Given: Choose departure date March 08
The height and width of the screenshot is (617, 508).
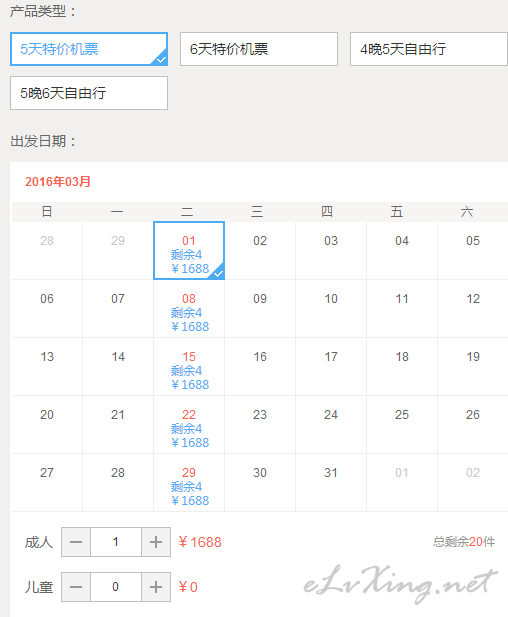Looking at the screenshot, I should (x=189, y=309).
